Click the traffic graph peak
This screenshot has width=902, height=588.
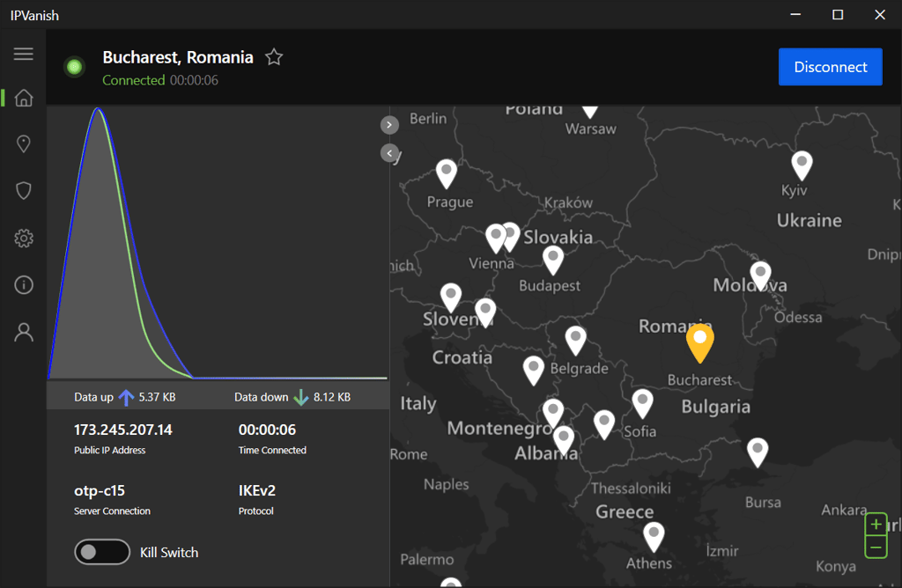tap(99, 109)
